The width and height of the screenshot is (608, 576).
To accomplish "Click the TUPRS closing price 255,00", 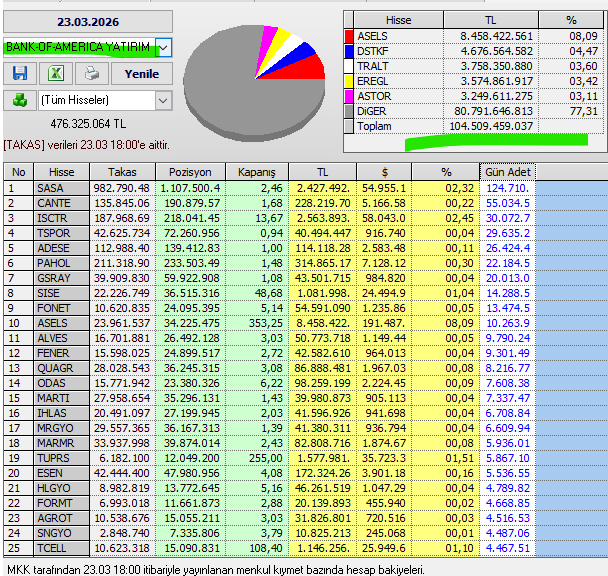I will pyautogui.click(x=257, y=458).
